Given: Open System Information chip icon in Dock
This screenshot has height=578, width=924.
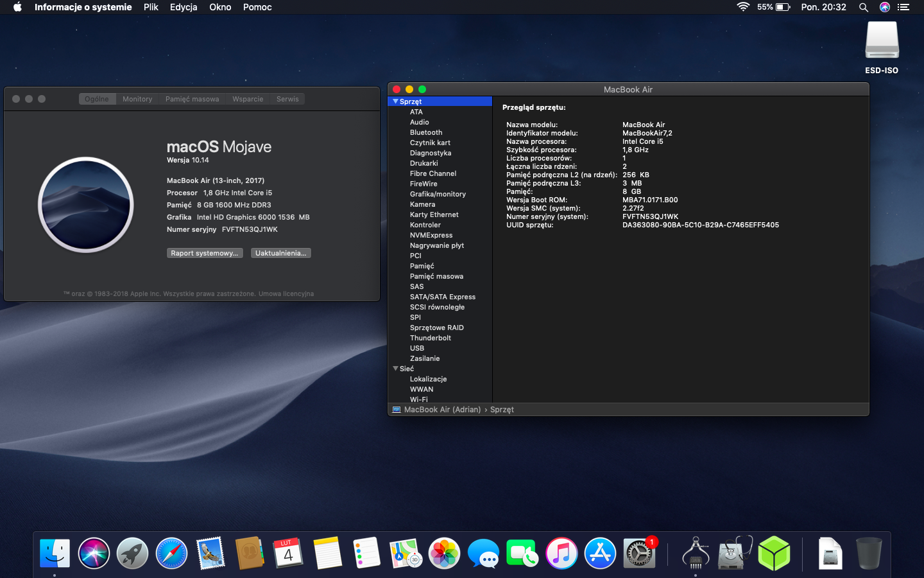Looking at the screenshot, I should pos(696,553).
